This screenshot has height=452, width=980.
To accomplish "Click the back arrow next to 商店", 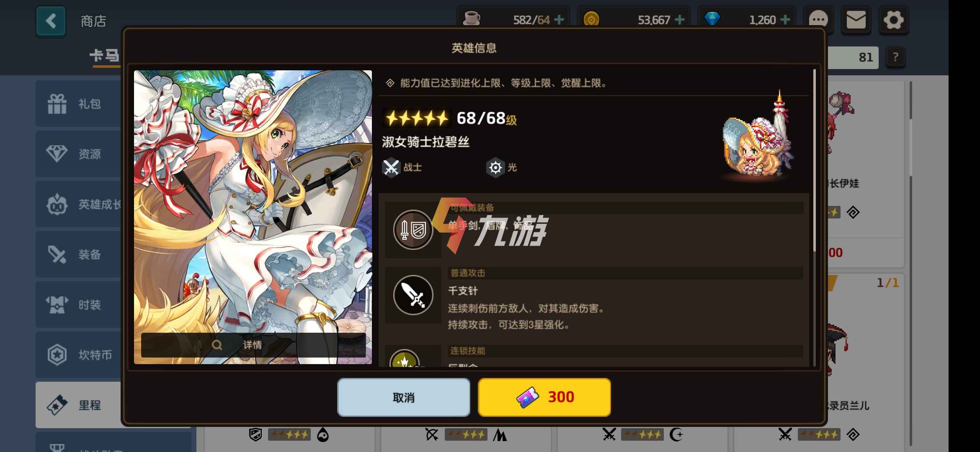I will 51,21.
